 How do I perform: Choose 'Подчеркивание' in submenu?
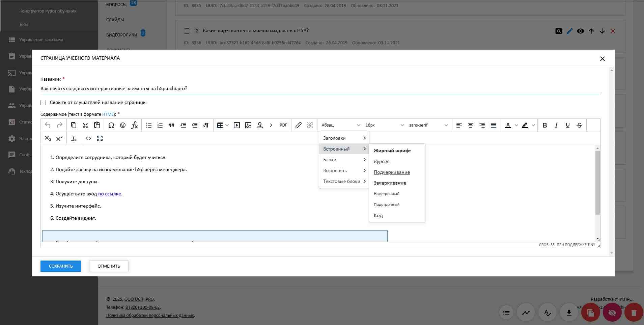pyautogui.click(x=397, y=172)
